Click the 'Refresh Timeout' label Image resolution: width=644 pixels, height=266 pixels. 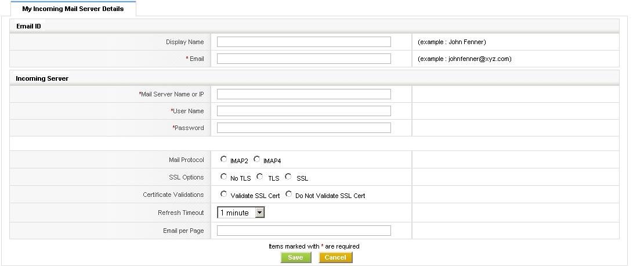180,213
